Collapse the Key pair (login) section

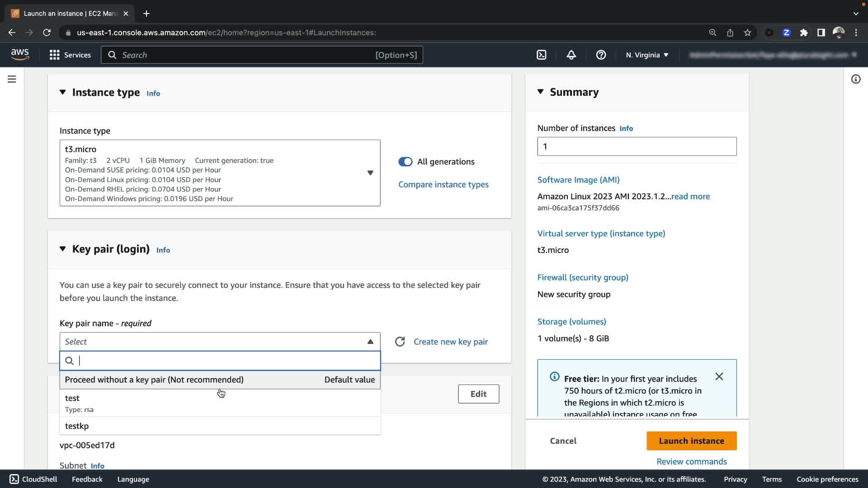pos(63,249)
